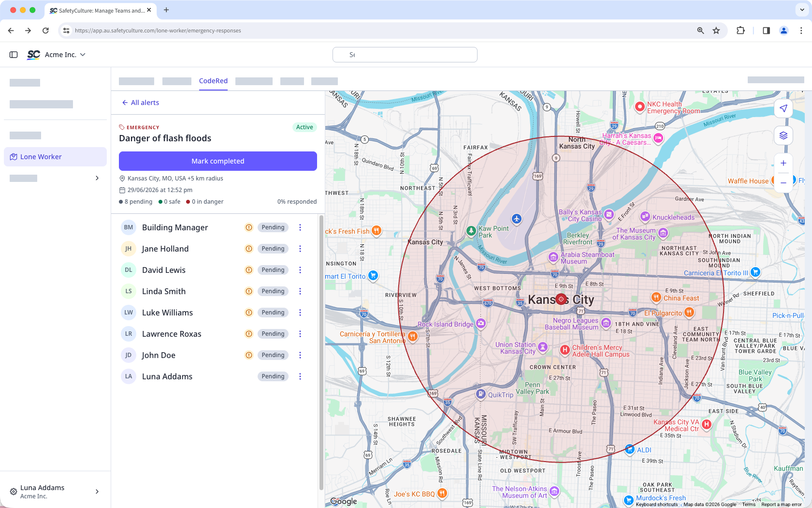The image size is (812, 508).
Task: Open the Acme Inc. organization dropdown
Action: pos(65,55)
